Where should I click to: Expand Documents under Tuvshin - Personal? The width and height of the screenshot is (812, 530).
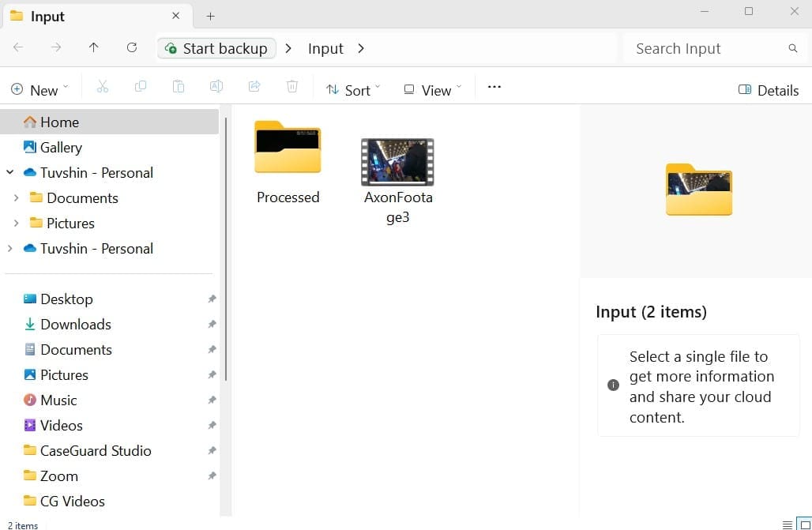pyautogui.click(x=17, y=197)
